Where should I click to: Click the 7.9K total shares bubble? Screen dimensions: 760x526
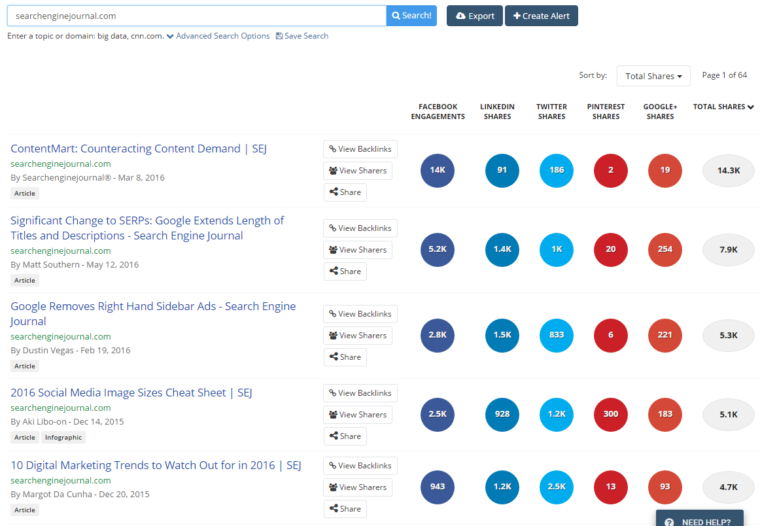tap(728, 250)
